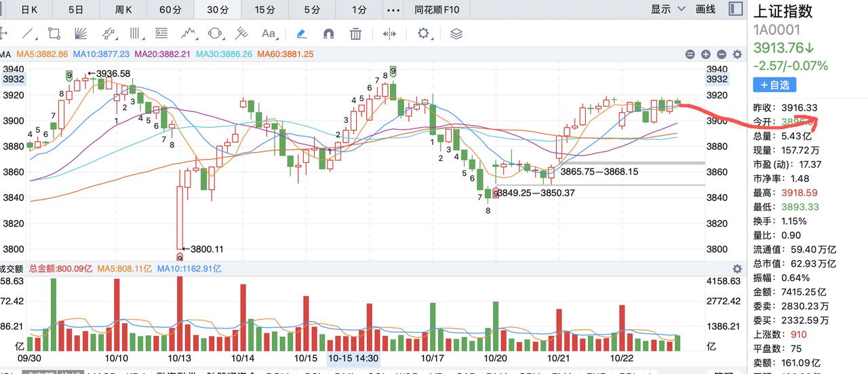Viewport: 868px width, 374px height.
Task: Toggle the 画线 drawing toolbar
Action: (x=706, y=9)
